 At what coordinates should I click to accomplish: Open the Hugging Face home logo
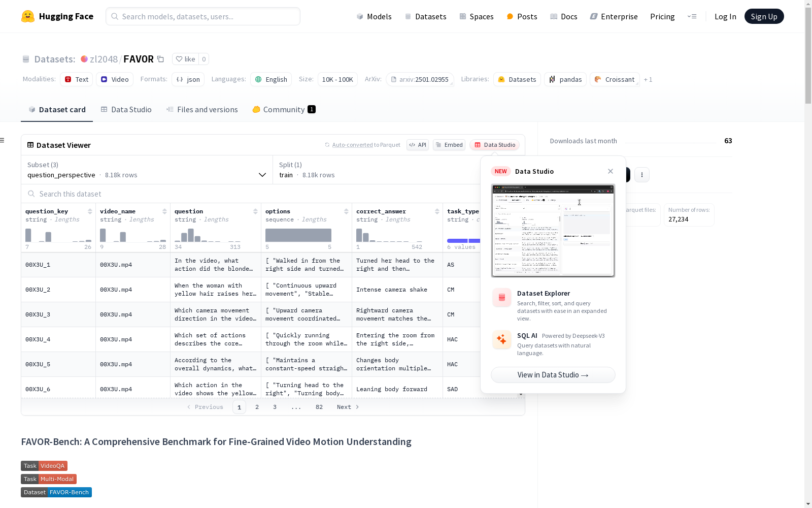pyautogui.click(x=57, y=16)
